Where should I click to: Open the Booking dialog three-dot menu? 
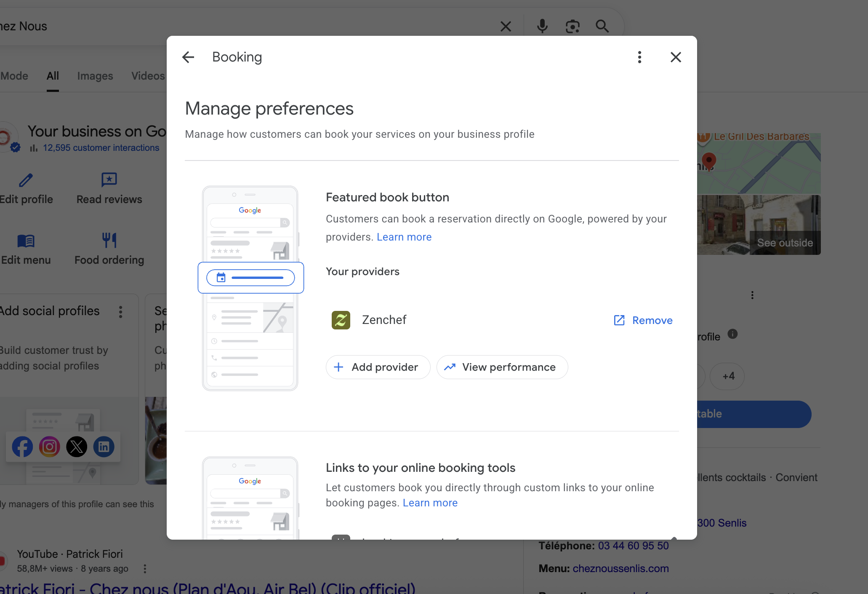click(x=639, y=57)
